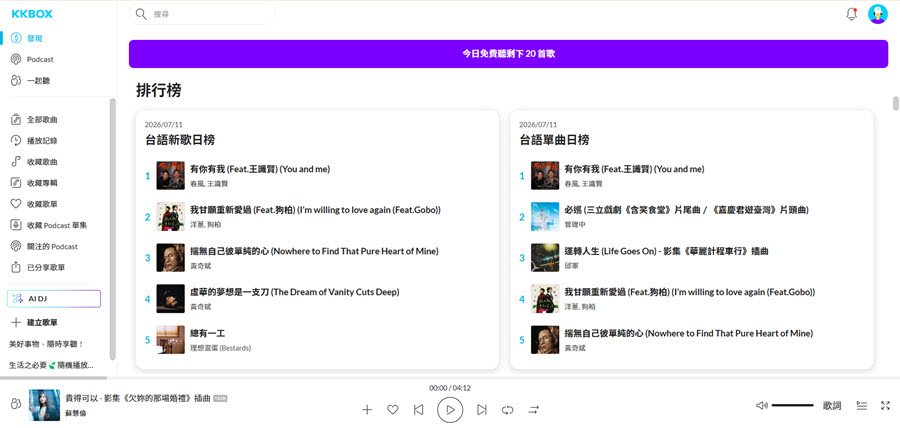Click the listen-together icon in player bar

pyautogui.click(x=16, y=404)
